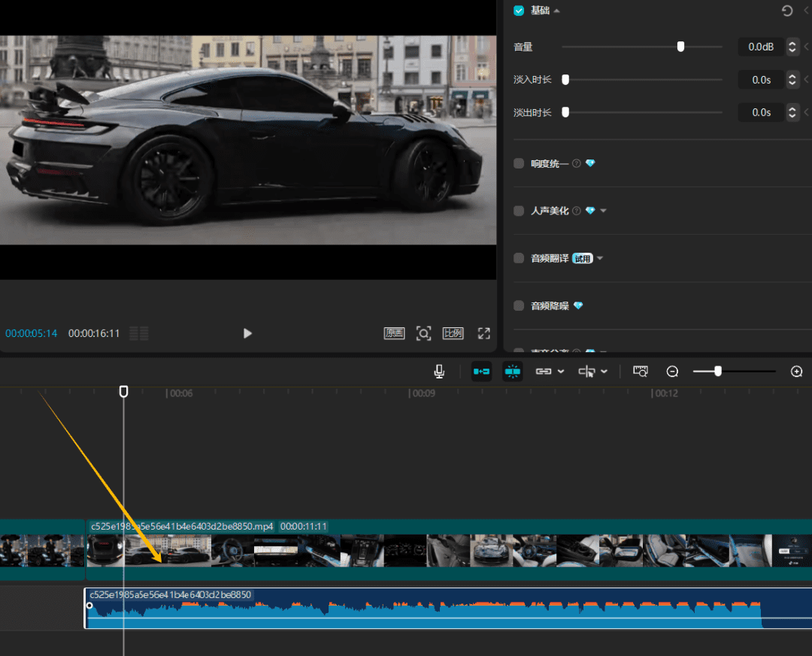Click the zoom-out magnifier on the timeline

pyautogui.click(x=672, y=372)
